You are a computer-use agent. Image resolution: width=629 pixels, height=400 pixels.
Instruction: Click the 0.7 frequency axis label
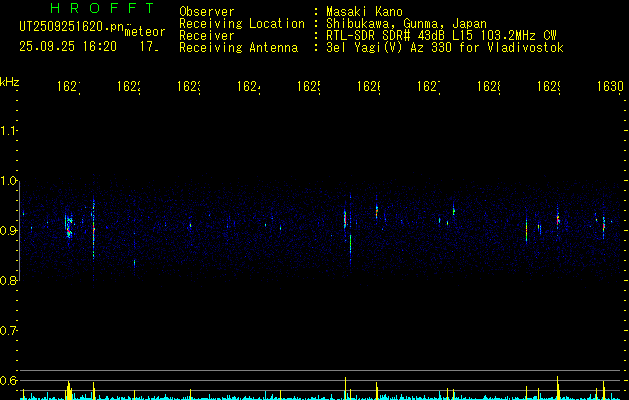tap(8, 331)
